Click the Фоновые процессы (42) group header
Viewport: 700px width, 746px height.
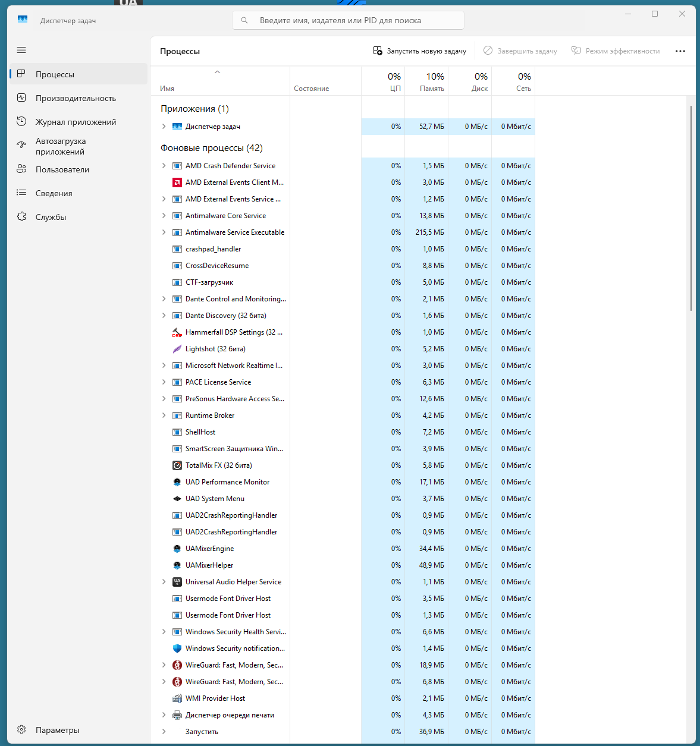pos(212,148)
